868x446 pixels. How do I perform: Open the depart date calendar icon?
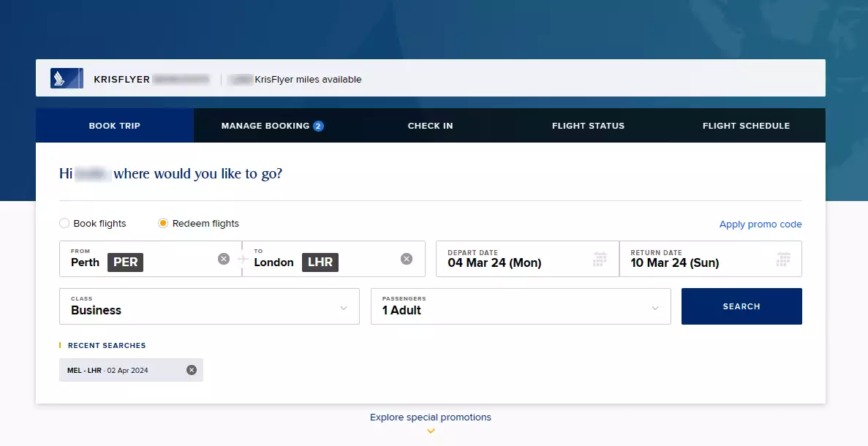click(600, 259)
